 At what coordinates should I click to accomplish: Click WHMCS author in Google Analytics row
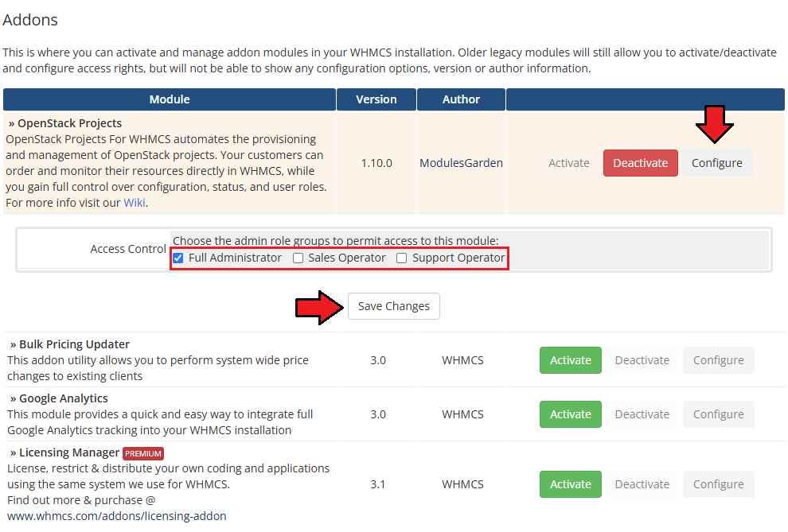click(462, 414)
